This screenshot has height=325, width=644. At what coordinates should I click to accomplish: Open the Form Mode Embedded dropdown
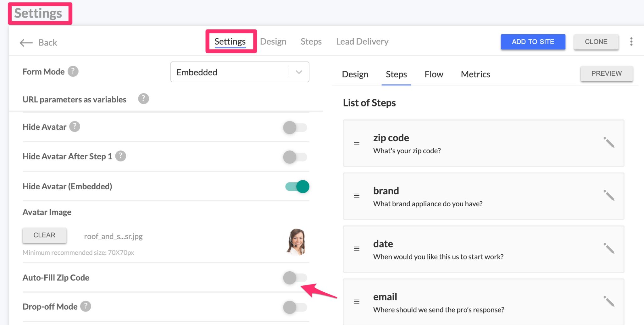tap(240, 72)
